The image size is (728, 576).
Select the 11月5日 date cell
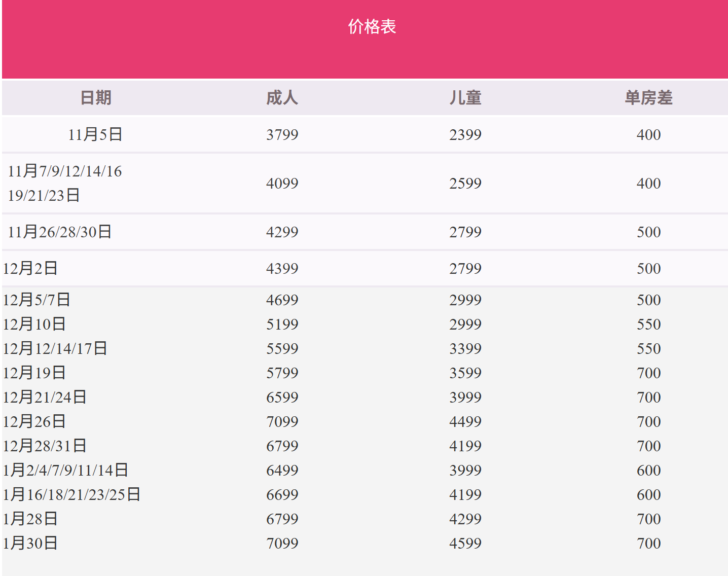coord(95,134)
